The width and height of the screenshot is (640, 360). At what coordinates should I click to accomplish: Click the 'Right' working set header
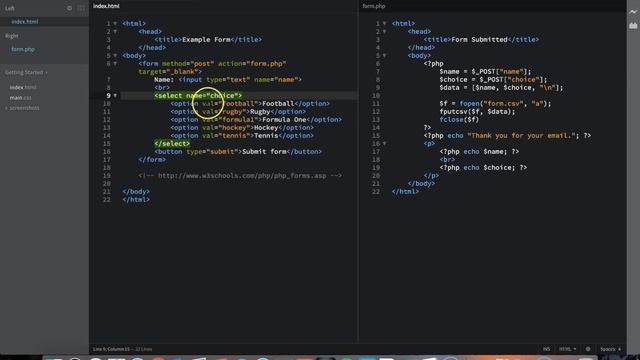11,36
